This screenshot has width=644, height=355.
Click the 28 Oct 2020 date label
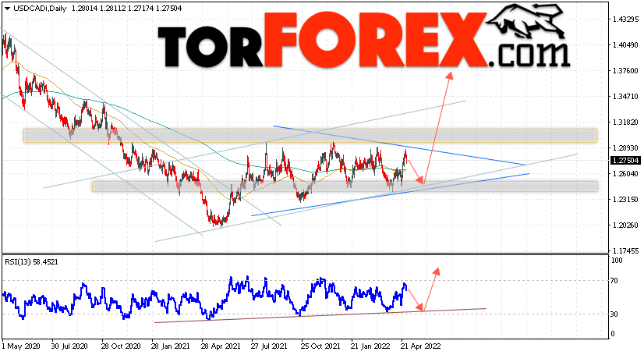pos(120,346)
